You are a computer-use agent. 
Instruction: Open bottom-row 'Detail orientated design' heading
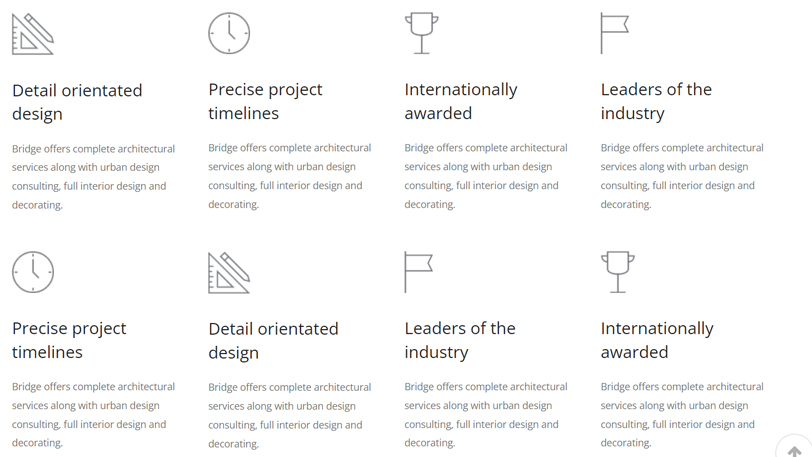pyautogui.click(x=273, y=340)
